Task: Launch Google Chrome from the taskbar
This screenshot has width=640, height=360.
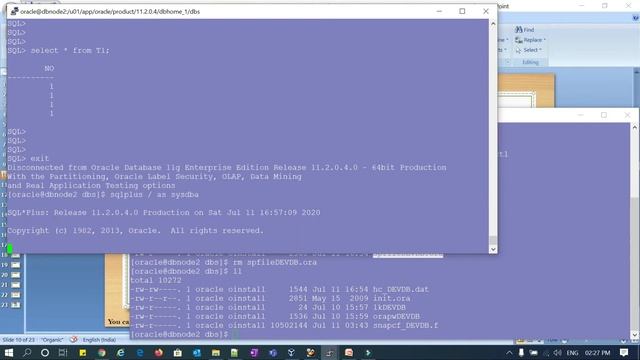Action: (102, 353)
